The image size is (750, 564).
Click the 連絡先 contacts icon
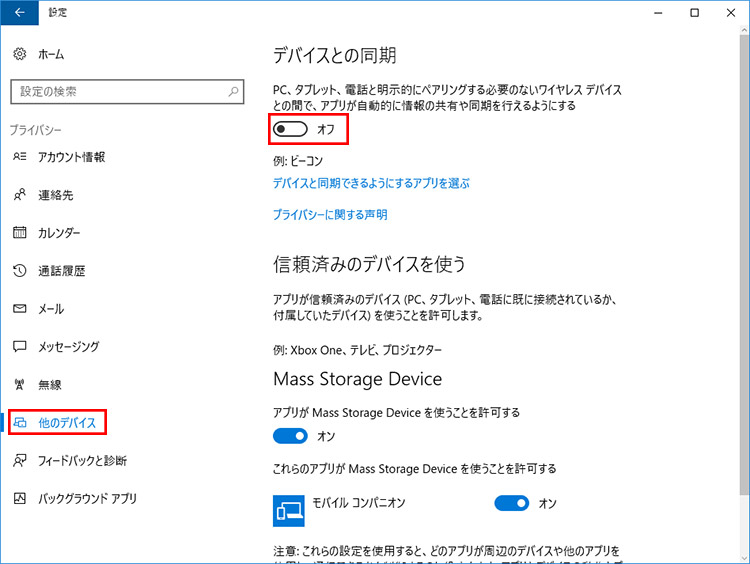20,194
